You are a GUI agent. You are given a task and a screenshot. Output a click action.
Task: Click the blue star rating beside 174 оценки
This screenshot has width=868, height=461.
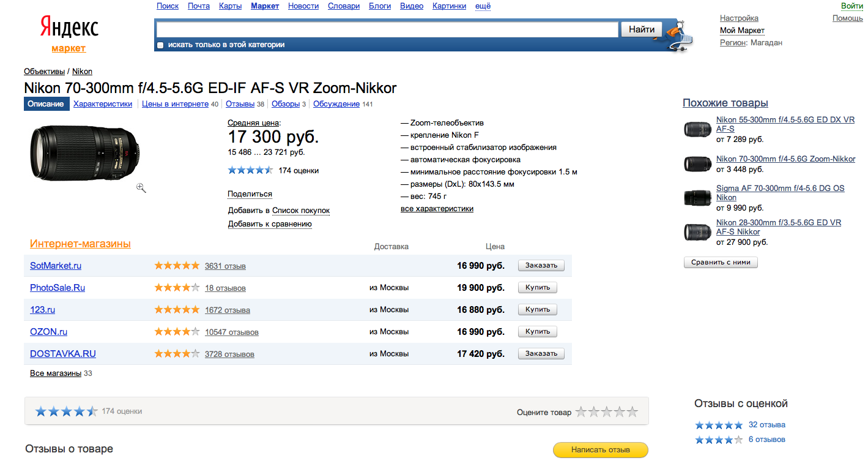tap(250, 171)
